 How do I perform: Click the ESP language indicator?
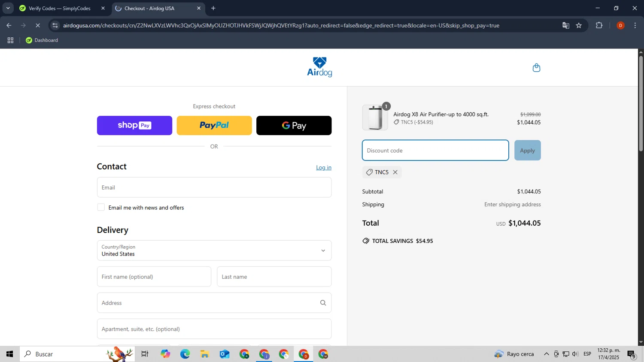click(x=587, y=354)
